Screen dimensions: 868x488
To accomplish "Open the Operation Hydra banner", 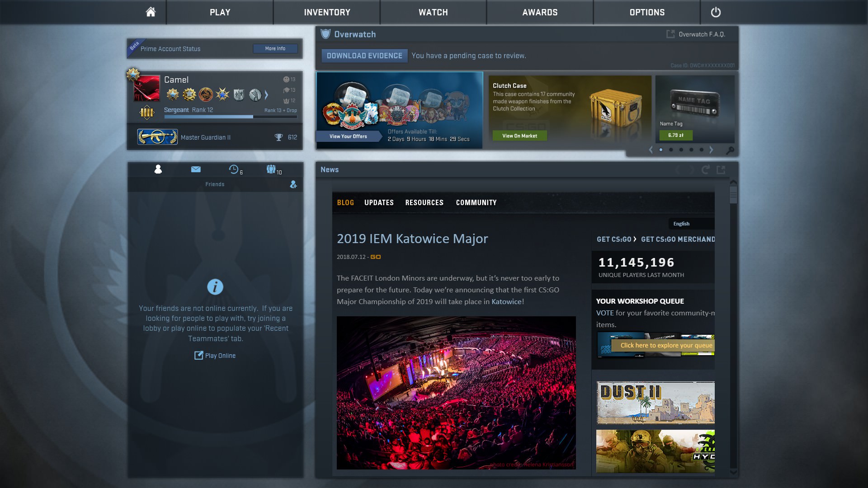I will click(x=656, y=451).
